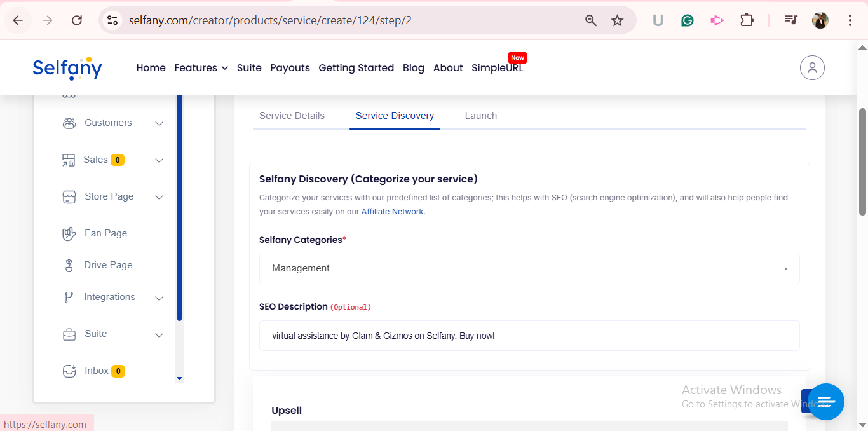The image size is (868, 431).
Task: Click the Selfany Discovery heading
Action: (x=369, y=179)
